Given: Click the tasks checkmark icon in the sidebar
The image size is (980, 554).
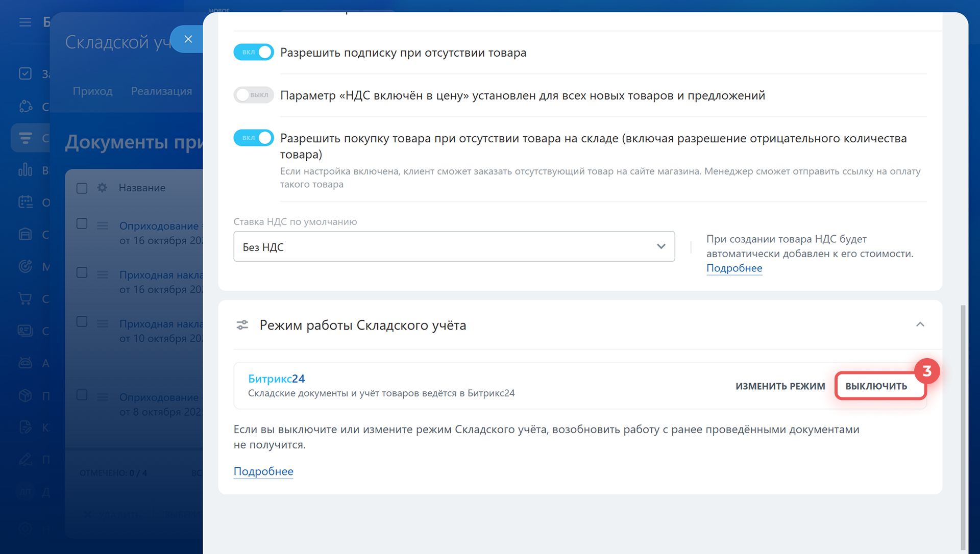Looking at the screenshot, I should (x=25, y=73).
